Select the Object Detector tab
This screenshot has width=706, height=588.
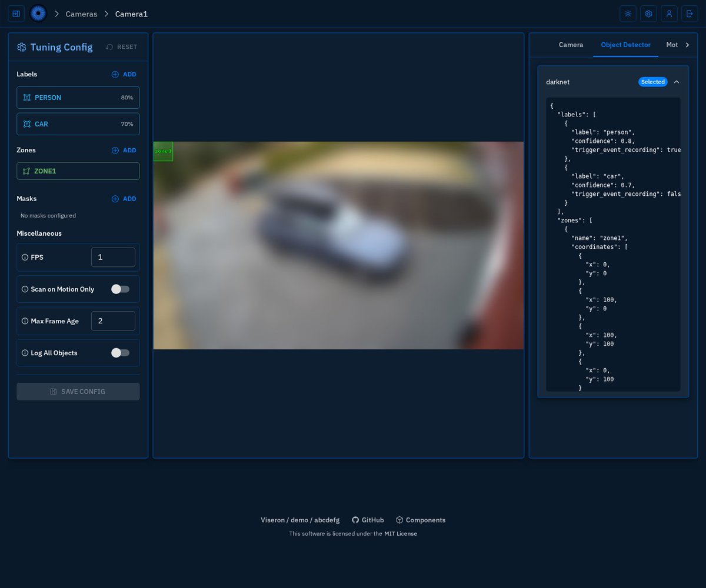pyautogui.click(x=625, y=45)
